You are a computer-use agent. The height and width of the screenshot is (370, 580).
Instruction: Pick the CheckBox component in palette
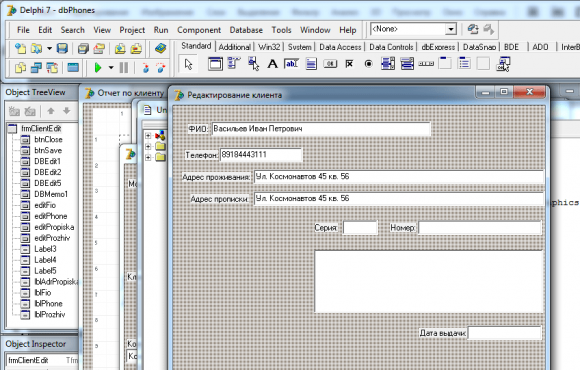[x=349, y=64]
